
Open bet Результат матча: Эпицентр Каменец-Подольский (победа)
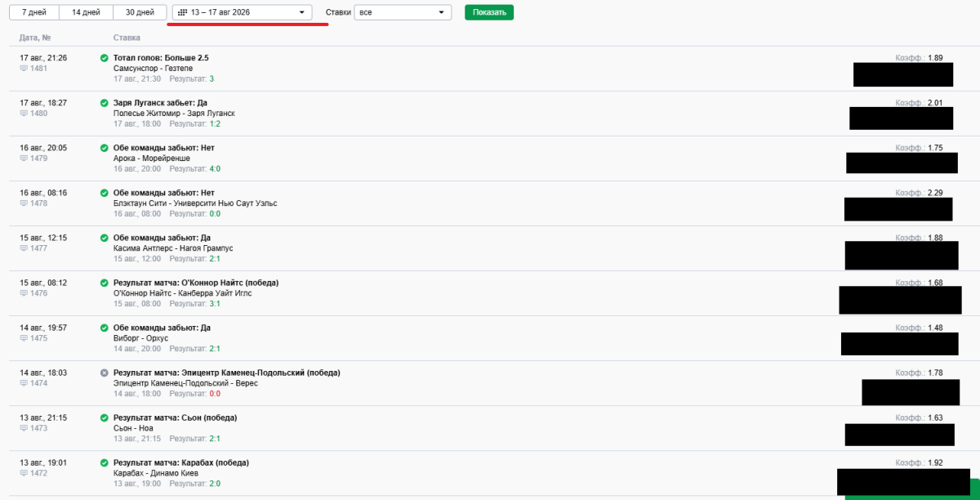(x=226, y=373)
